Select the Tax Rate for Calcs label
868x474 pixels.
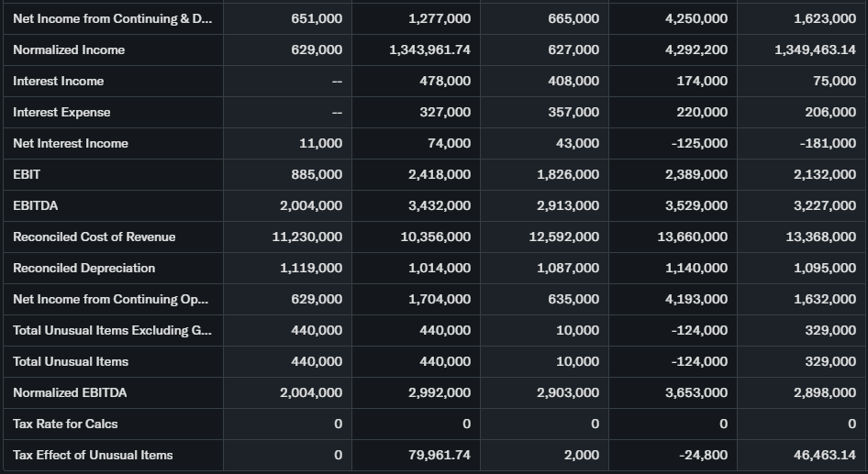tap(65, 424)
